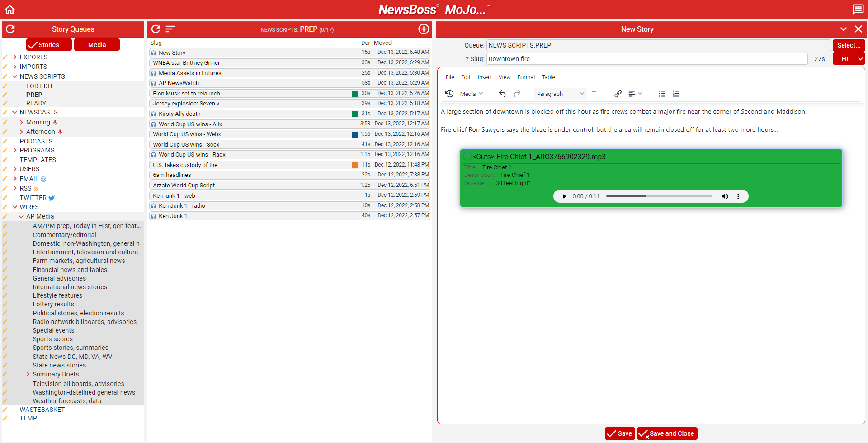Switch to the Media view button
The width and height of the screenshot is (868, 443).
97,45
